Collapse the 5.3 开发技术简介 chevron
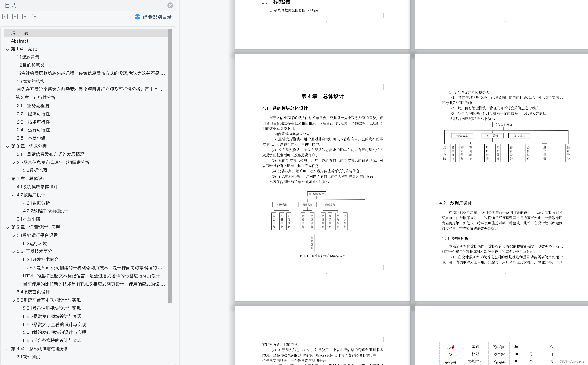 [13, 252]
